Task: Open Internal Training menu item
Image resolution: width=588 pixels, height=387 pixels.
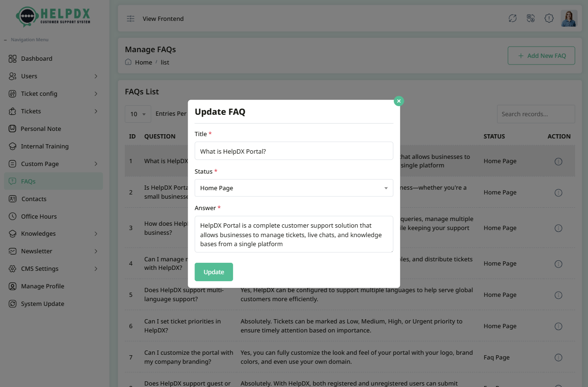Action: 53,146
